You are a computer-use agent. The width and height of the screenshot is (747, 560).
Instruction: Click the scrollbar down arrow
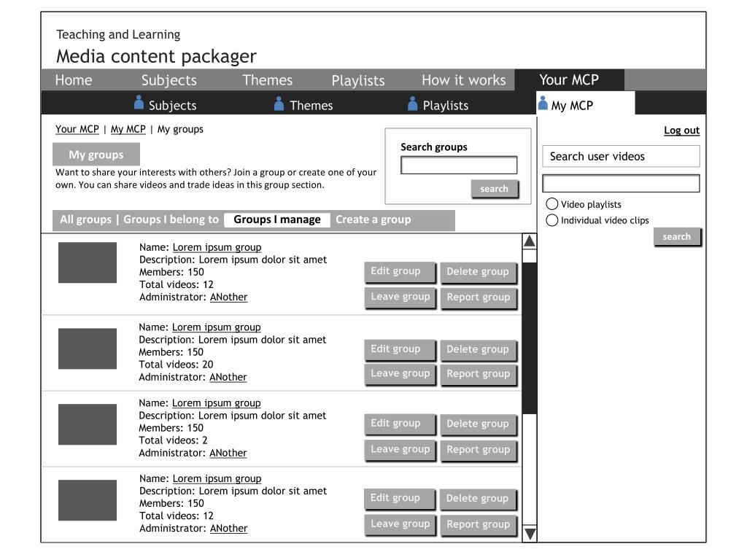click(x=530, y=533)
